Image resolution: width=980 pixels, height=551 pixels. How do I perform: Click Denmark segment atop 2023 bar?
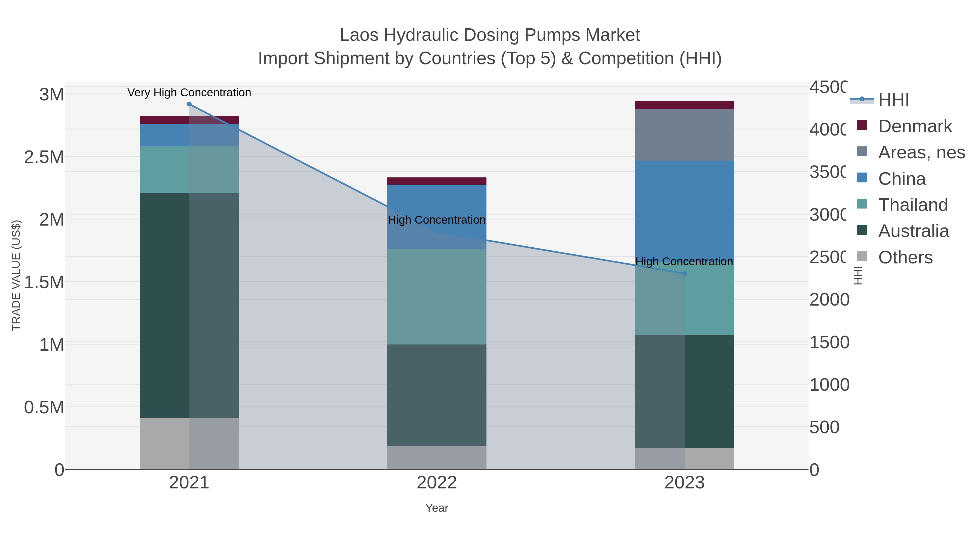(684, 105)
